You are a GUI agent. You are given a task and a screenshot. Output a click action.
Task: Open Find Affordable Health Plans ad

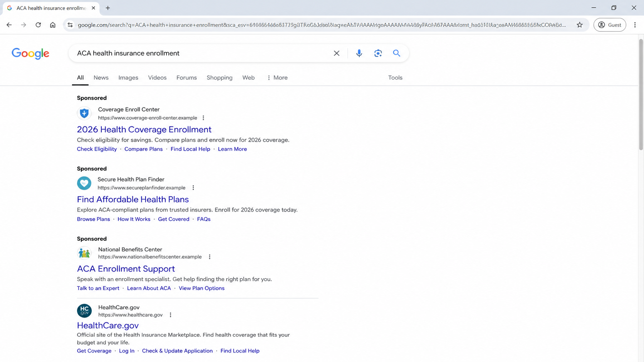tap(133, 200)
